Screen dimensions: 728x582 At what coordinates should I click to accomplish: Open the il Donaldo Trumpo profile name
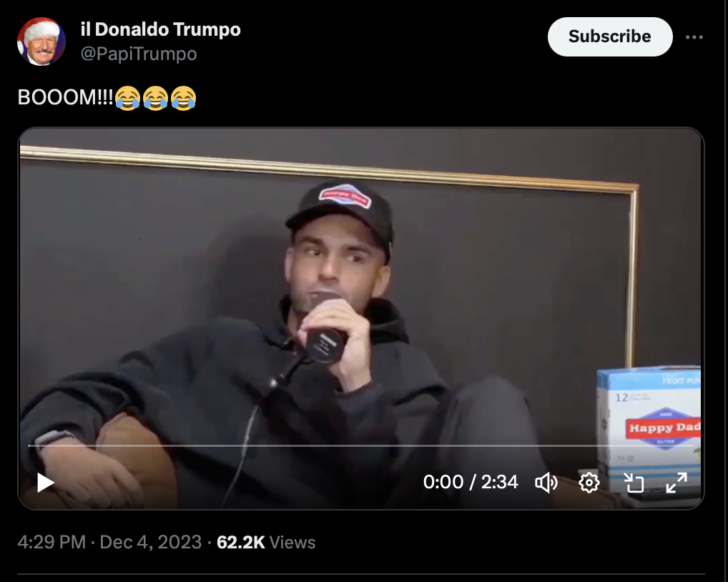pos(161,29)
